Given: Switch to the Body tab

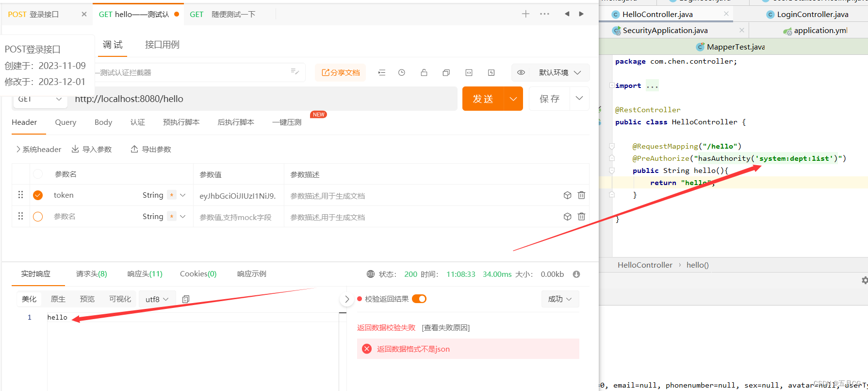Looking at the screenshot, I should pos(103,122).
